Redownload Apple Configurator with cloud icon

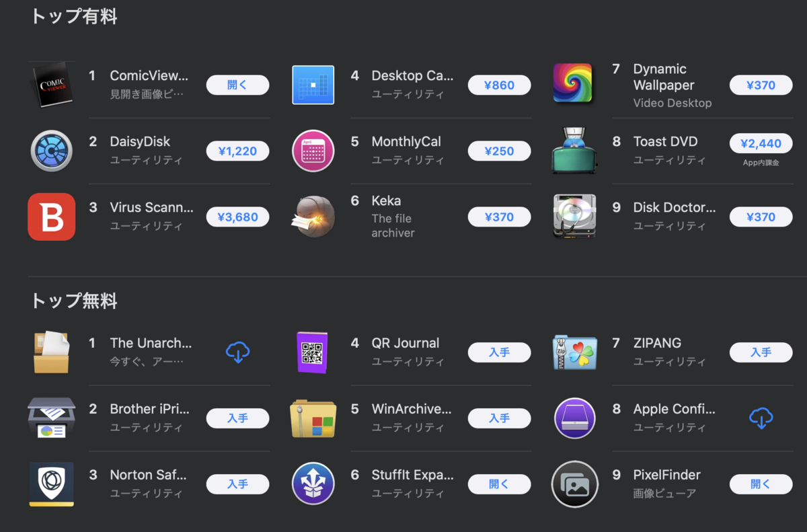pos(761,418)
